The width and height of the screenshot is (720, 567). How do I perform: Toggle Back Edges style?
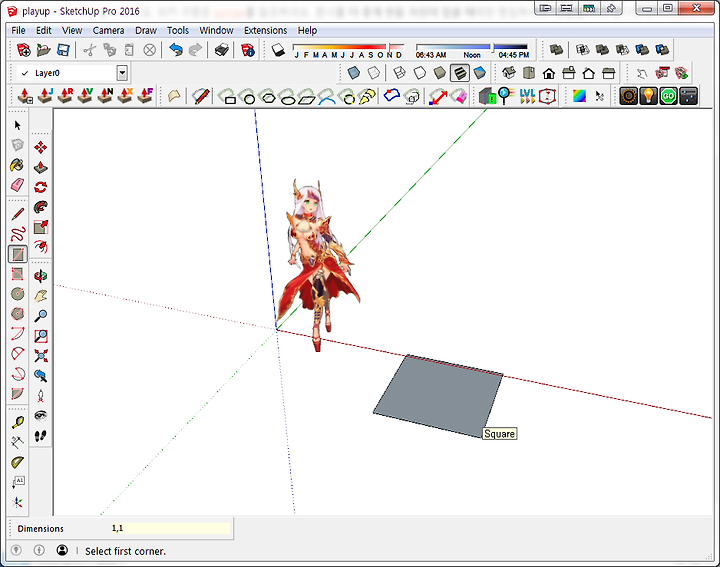(374, 73)
